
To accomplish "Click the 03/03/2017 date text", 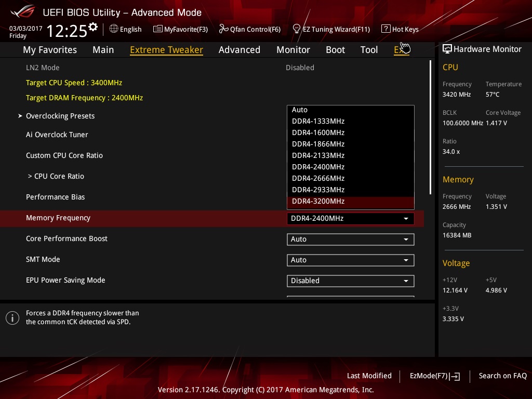I will pyautogui.click(x=26, y=29).
